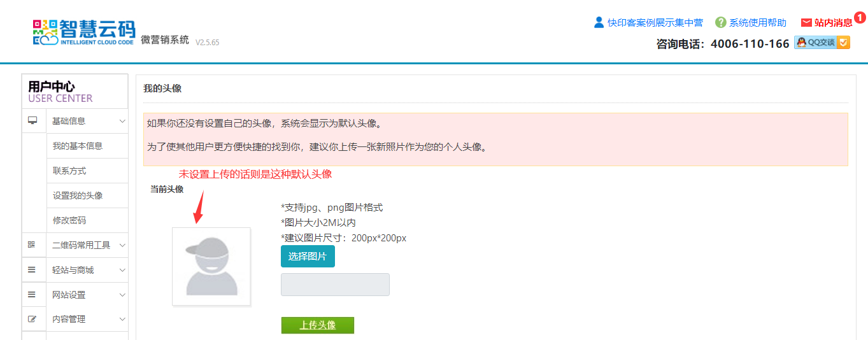The width and height of the screenshot is (868, 340).
Task: Click the red notification badge showing 1
Action: 859,18
